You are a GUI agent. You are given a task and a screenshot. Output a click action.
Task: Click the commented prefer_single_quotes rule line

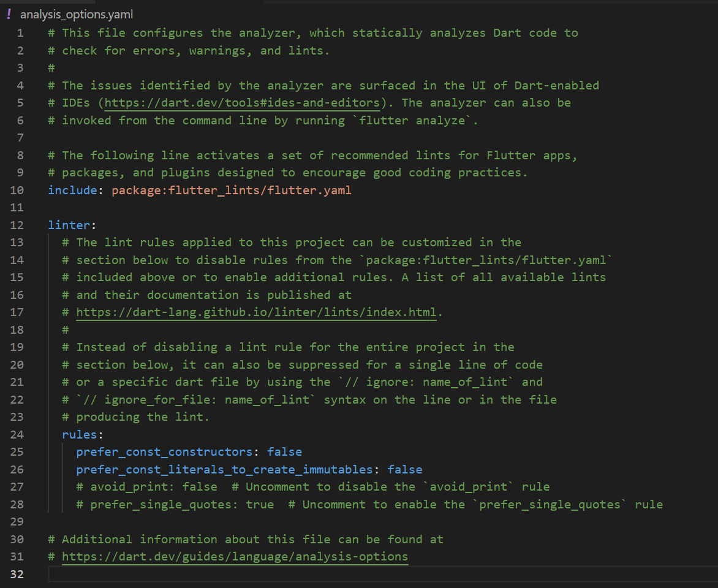[369, 505]
